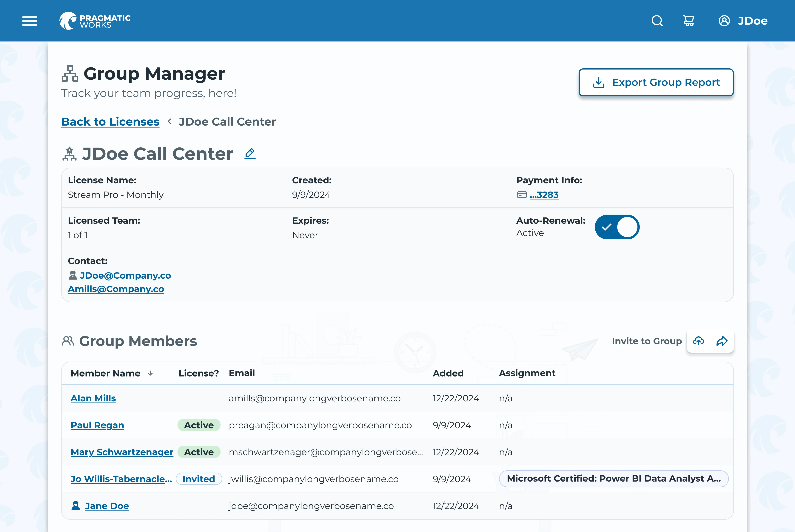Open the hamburger navigation menu

30,21
